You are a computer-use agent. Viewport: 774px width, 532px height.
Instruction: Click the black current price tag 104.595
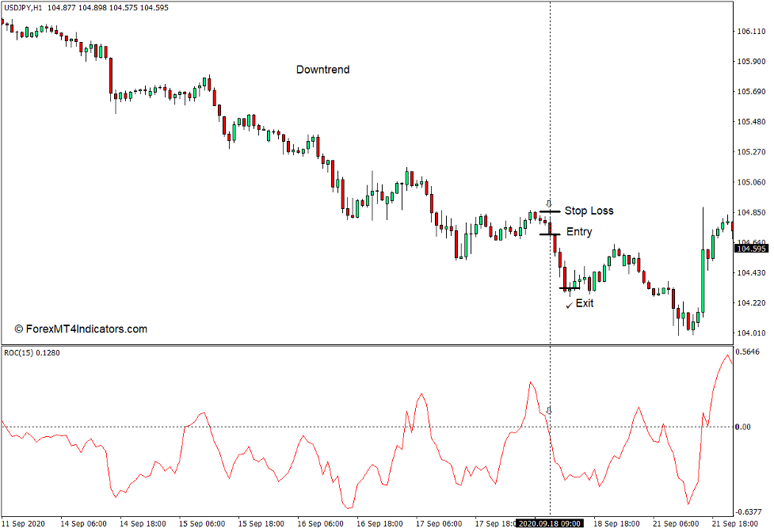pyautogui.click(x=750, y=247)
